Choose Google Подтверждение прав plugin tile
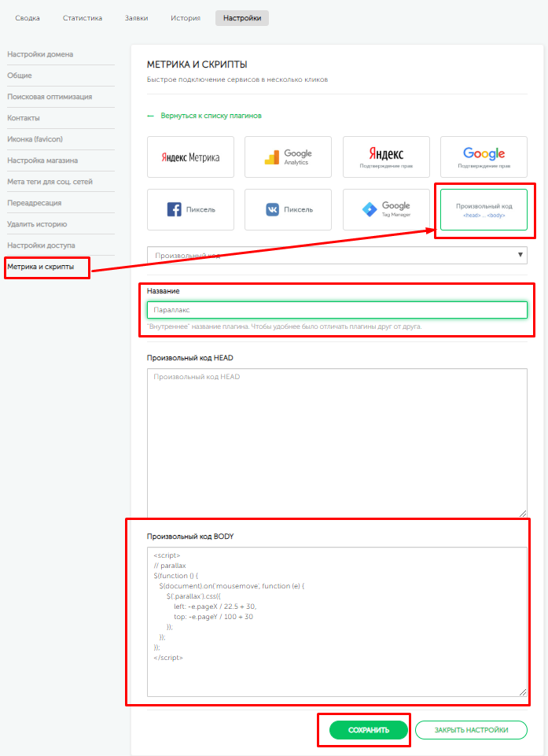 [x=484, y=157]
